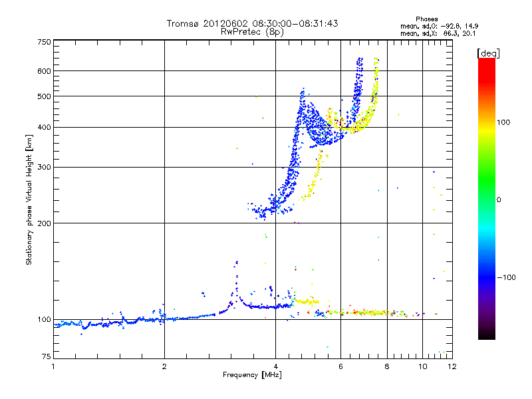Click the plot title 'Tromsø 20120602 08:30:00-08:31:43'
Viewport: 532px width, 399px height.
point(252,23)
